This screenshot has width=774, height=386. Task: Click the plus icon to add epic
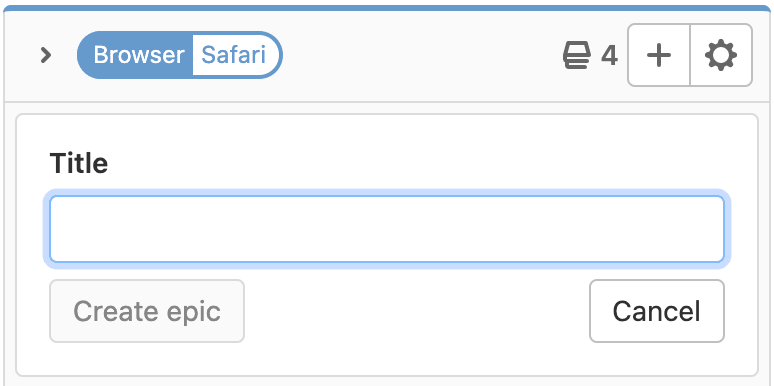pyautogui.click(x=658, y=55)
